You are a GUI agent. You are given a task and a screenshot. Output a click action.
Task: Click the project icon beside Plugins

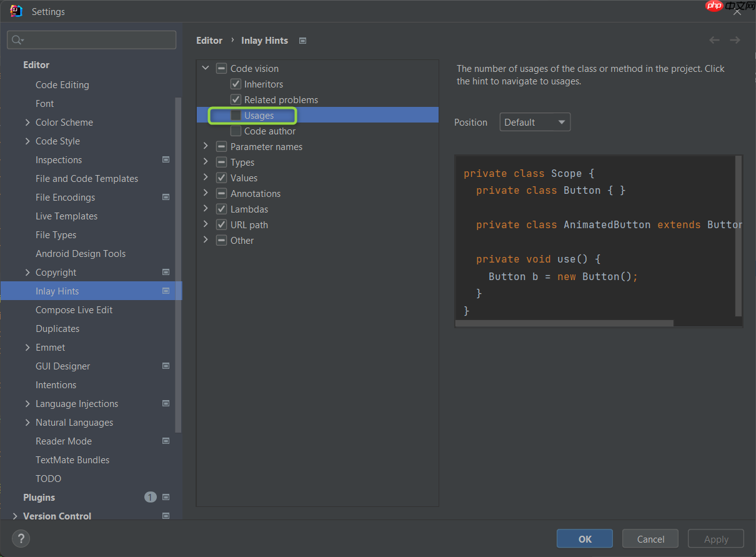(166, 498)
